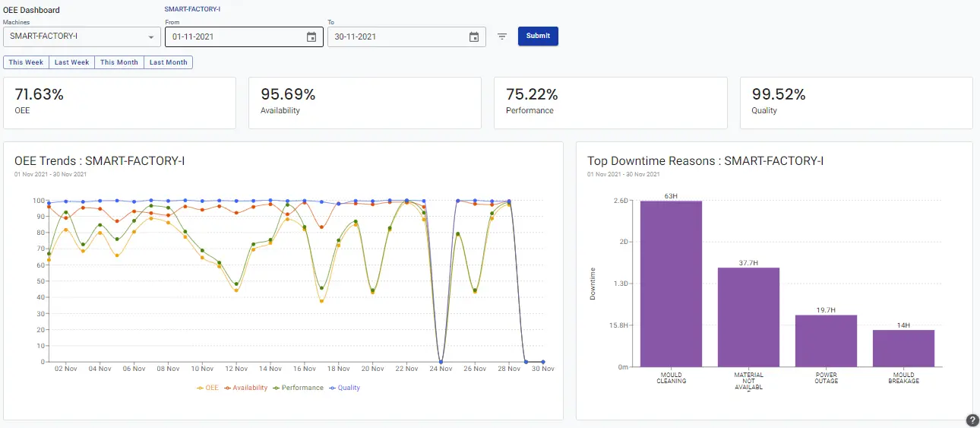Open the To date calendar picker icon
This screenshot has width=980, height=428.
tap(474, 36)
